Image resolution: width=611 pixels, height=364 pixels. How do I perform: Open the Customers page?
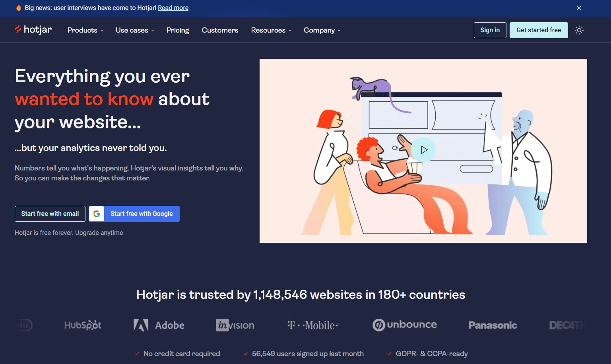tap(220, 30)
